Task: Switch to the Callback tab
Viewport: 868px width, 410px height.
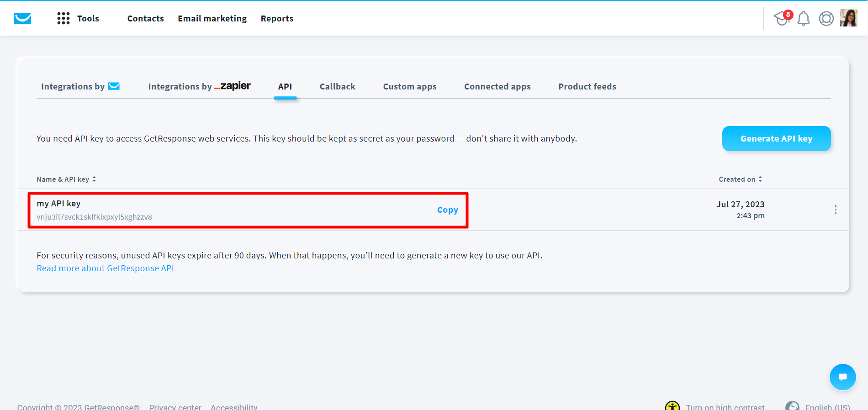Action: (338, 86)
